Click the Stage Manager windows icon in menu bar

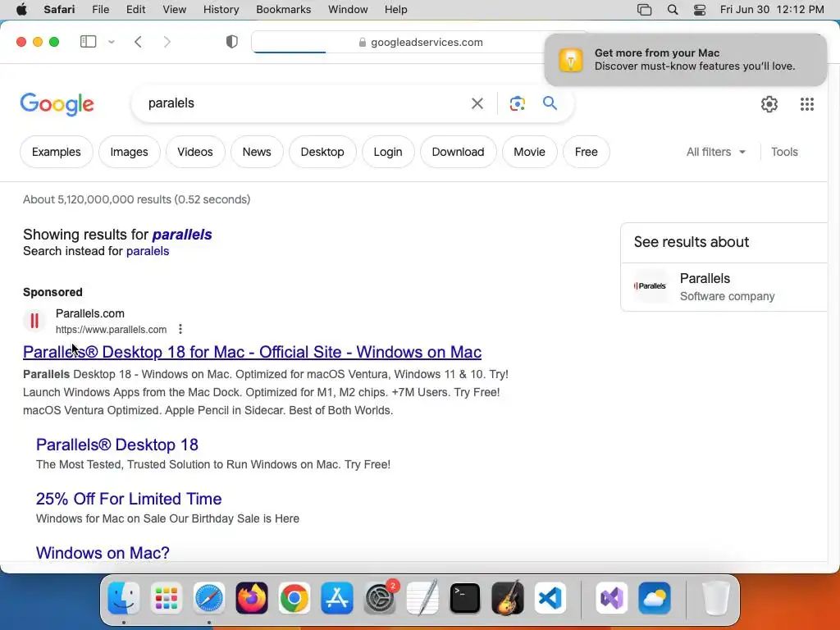coord(645,10)
